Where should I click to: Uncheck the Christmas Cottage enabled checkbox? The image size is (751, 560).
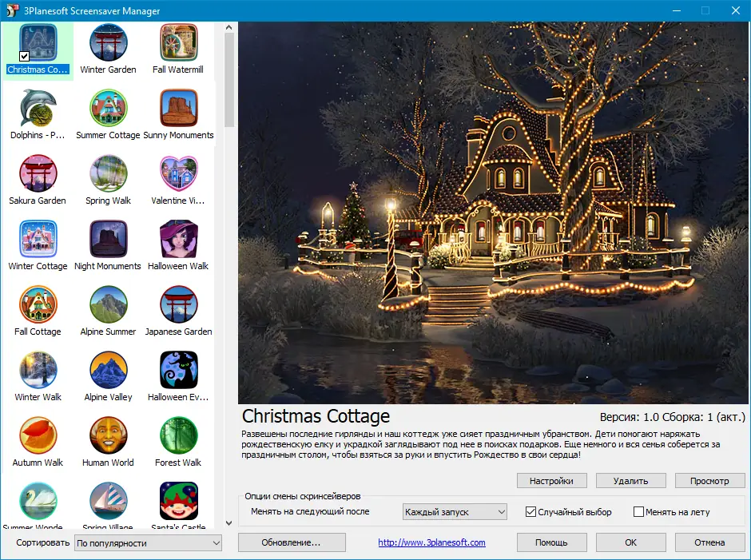25,56
